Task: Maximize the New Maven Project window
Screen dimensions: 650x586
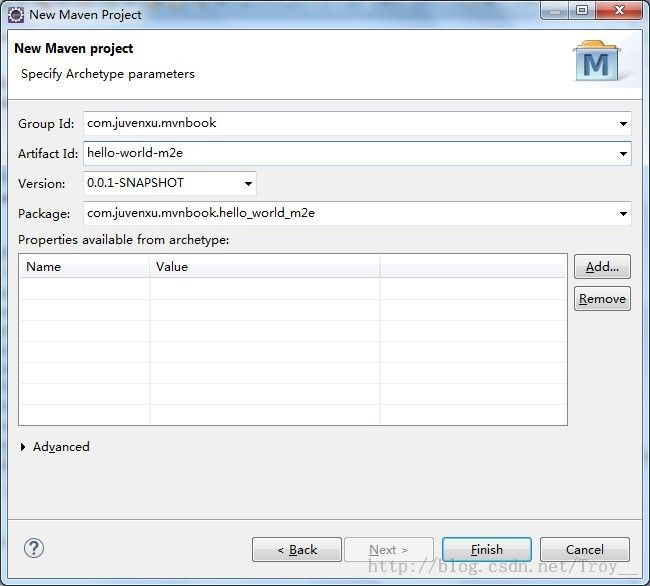Action: [x=582, y=10]
